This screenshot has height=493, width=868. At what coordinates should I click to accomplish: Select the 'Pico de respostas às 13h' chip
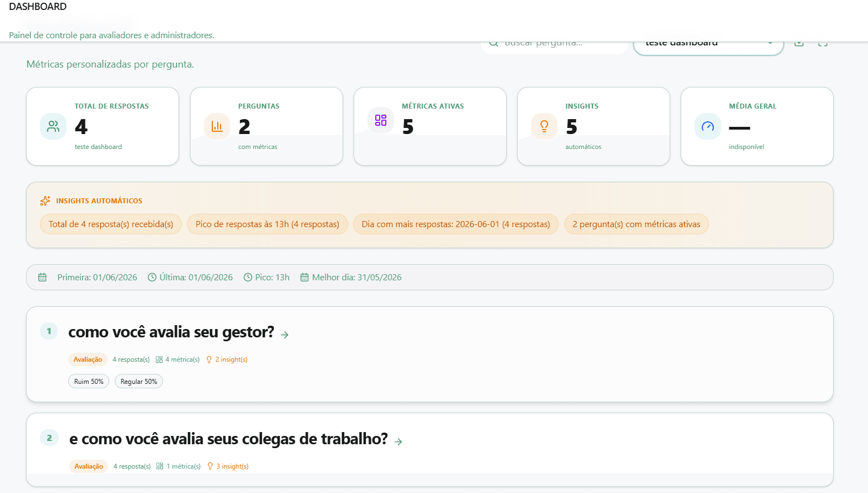point(267,224)
